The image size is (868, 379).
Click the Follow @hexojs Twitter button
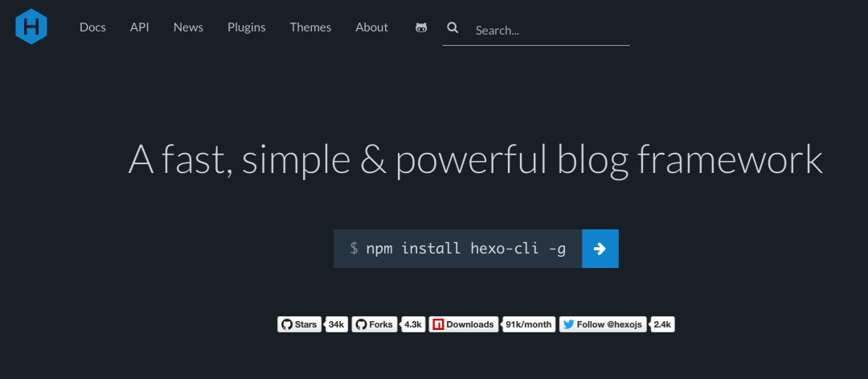(x=603, y=325)
